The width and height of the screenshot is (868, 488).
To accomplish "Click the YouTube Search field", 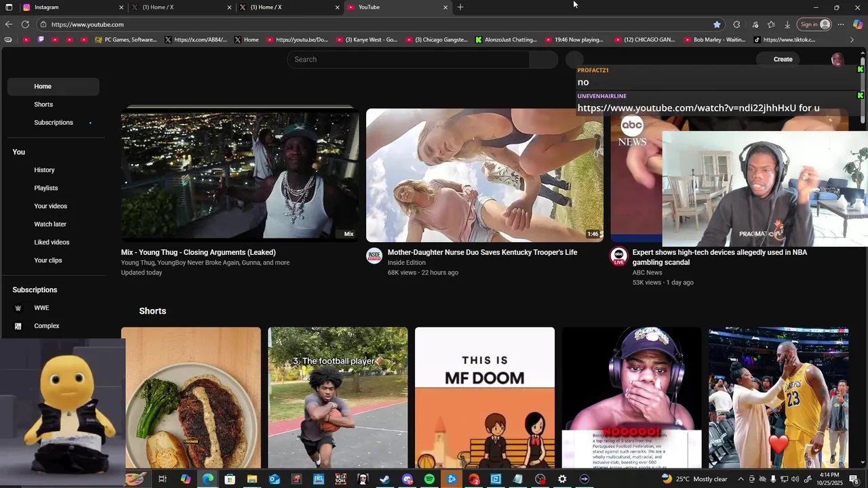I will pos(408,60).
